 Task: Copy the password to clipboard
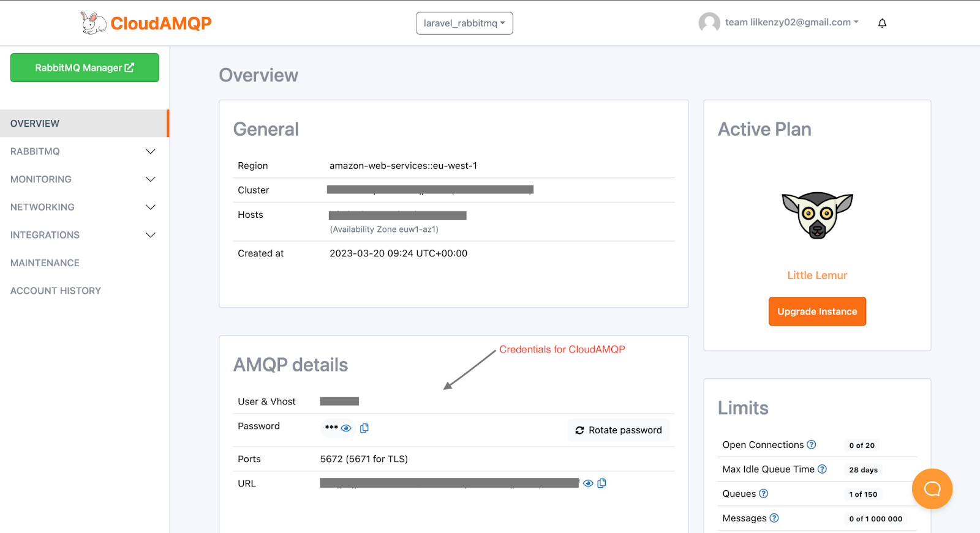(x=364, y=428)
